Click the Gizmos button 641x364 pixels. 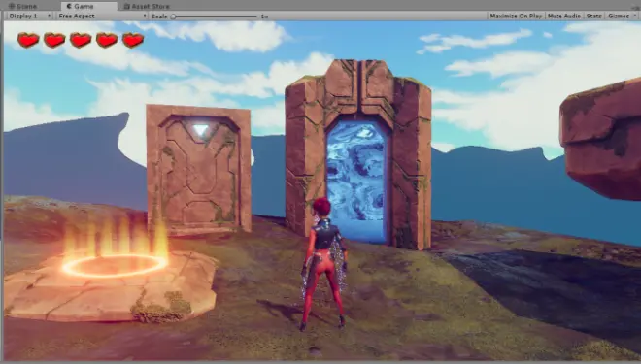pyautogui.click(x=619, y=16)
